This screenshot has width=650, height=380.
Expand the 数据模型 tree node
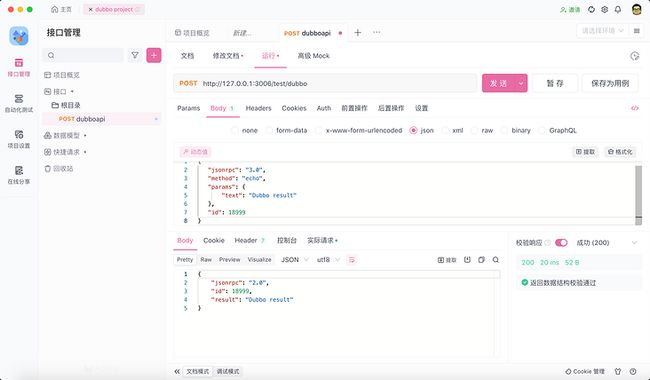click(x=85, y=136)
